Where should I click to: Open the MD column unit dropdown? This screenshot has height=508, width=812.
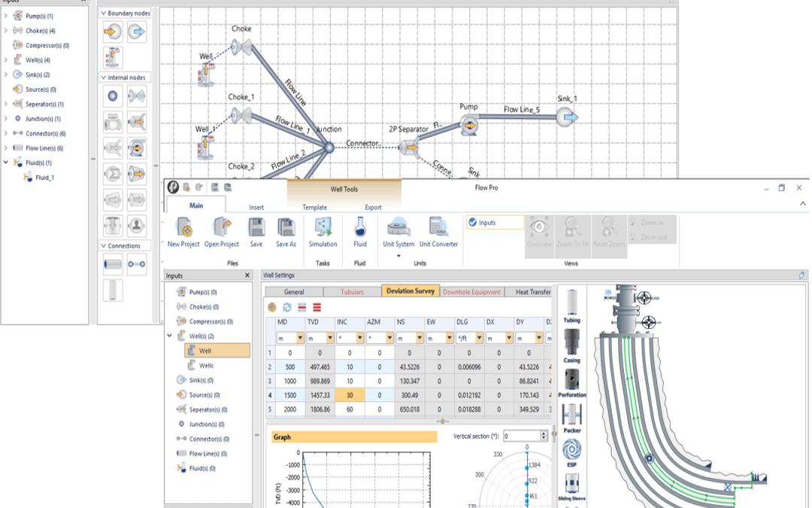(x=300, y=338)
